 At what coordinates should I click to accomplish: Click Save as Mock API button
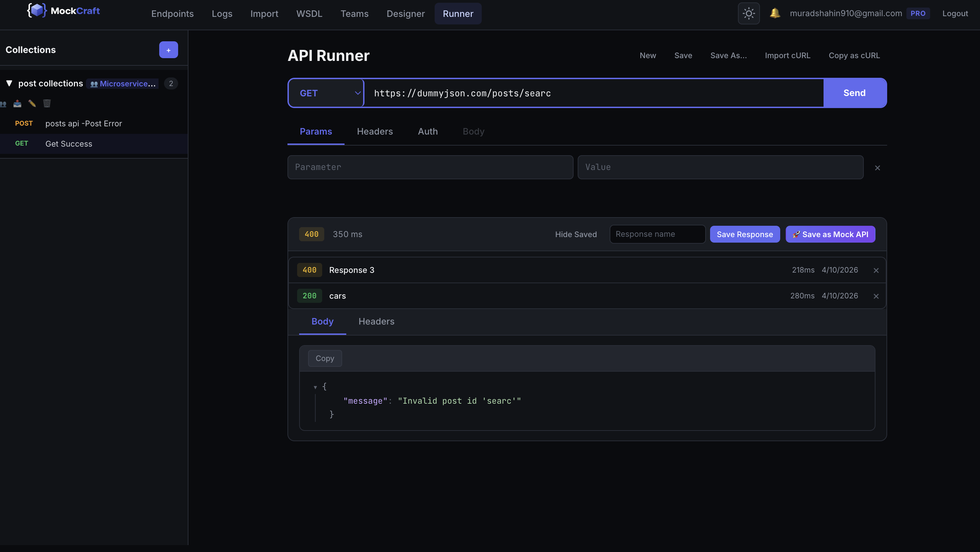(830, 234)
